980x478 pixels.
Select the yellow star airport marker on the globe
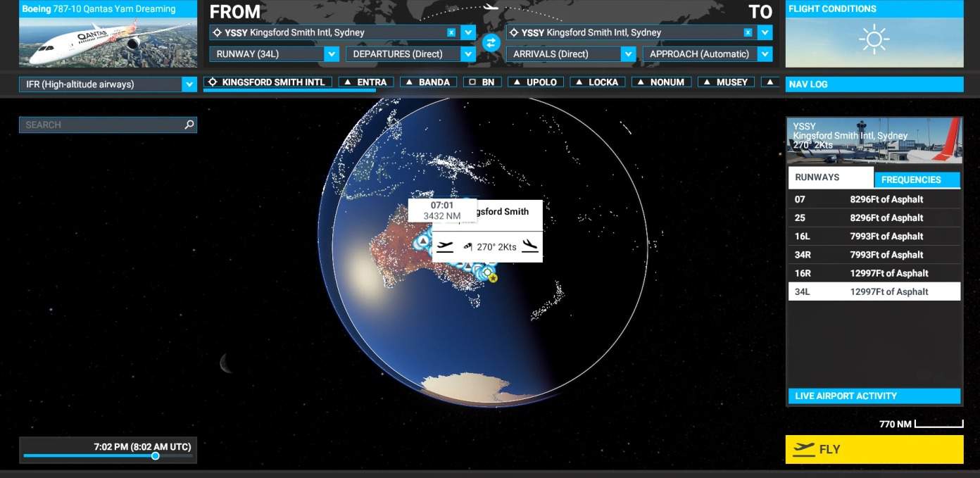[493, 278]
